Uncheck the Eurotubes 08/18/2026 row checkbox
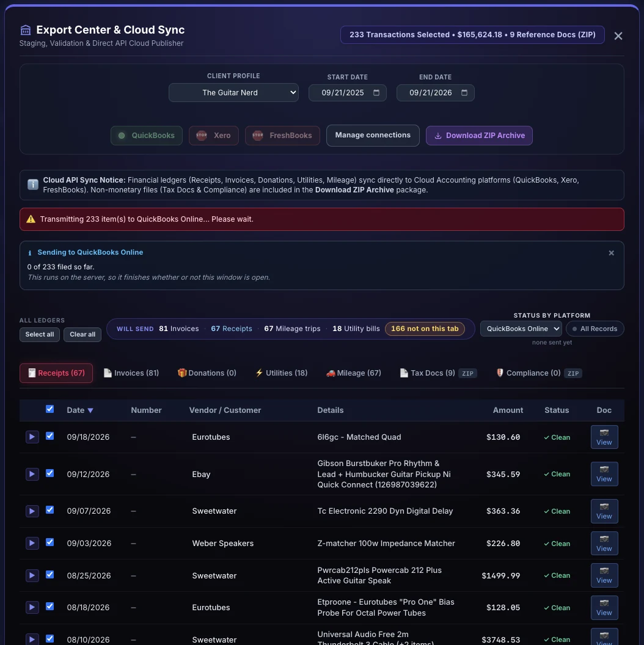644x645 pixels. [x=49, y=607]
